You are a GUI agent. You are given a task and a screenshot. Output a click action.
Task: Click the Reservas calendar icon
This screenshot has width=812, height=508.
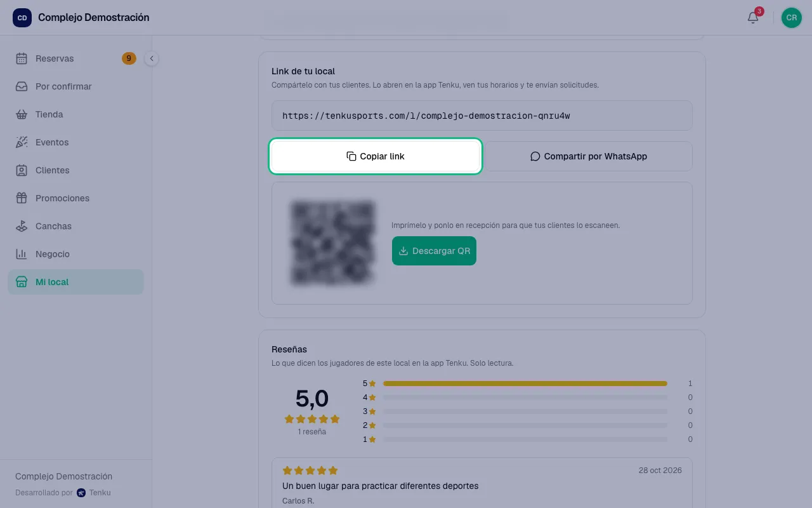22,58
